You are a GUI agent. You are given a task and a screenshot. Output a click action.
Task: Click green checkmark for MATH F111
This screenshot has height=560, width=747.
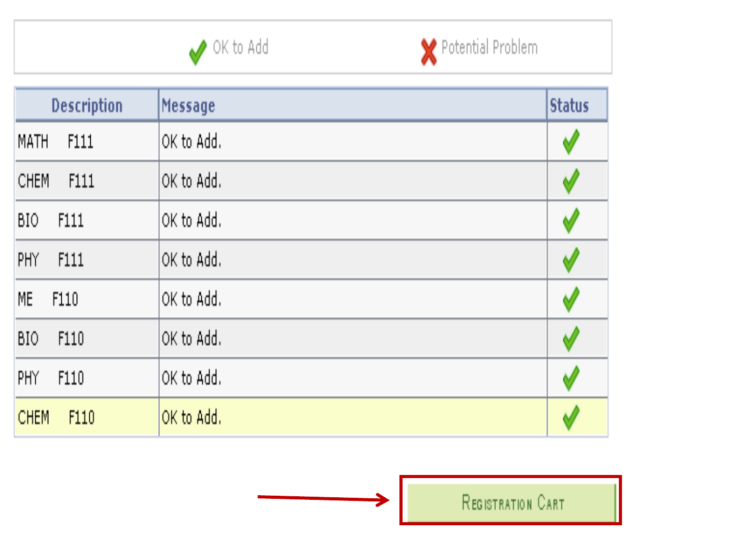571,142
